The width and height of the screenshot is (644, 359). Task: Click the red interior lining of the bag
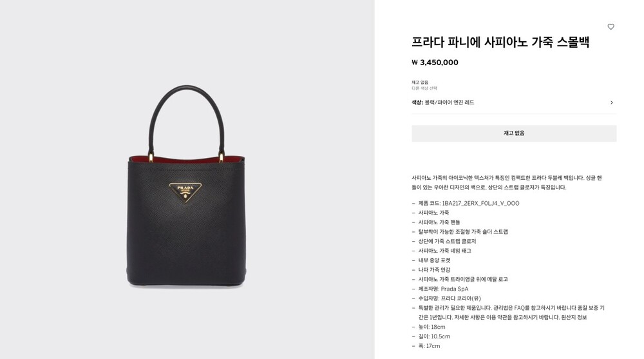(187, 160)
